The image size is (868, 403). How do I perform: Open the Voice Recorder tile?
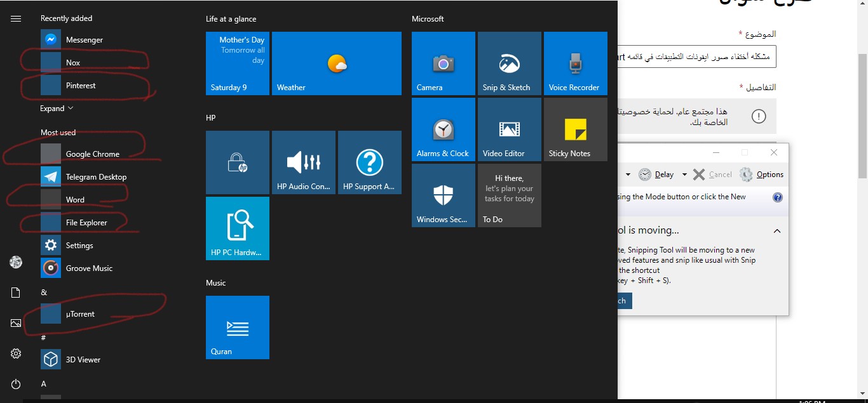[x=576, y=63]
